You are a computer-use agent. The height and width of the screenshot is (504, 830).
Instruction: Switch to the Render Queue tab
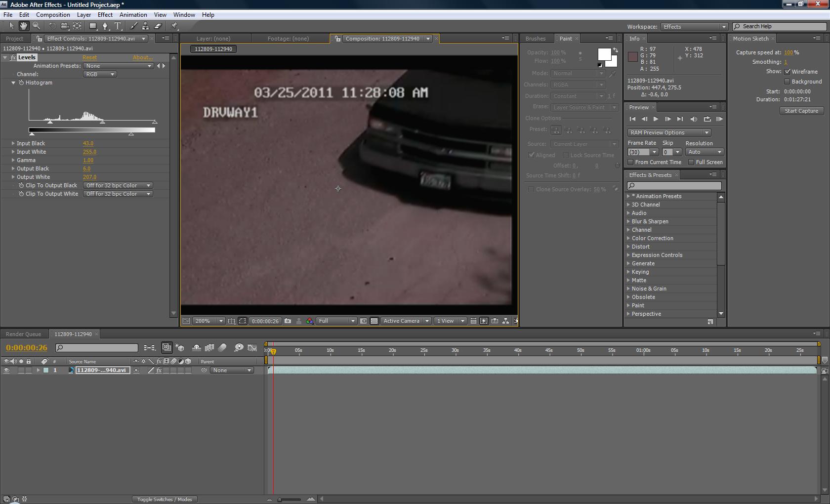click(23, 334)
